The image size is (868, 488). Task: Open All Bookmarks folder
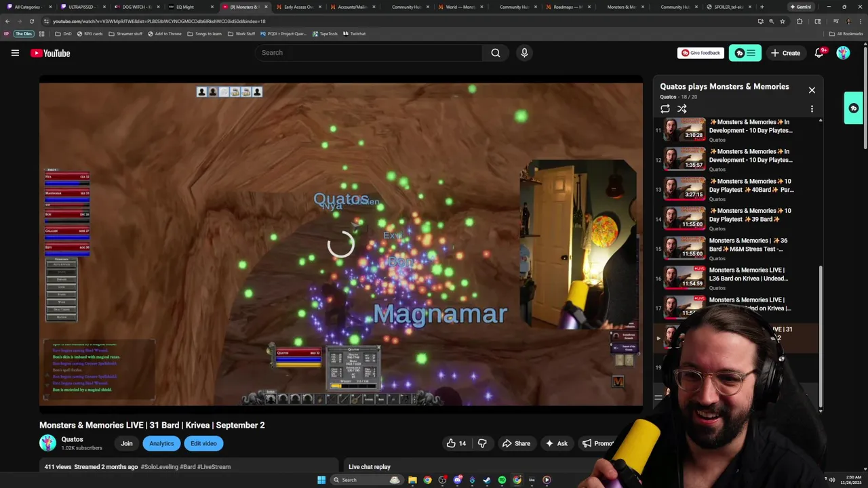[x=846, y=34]
